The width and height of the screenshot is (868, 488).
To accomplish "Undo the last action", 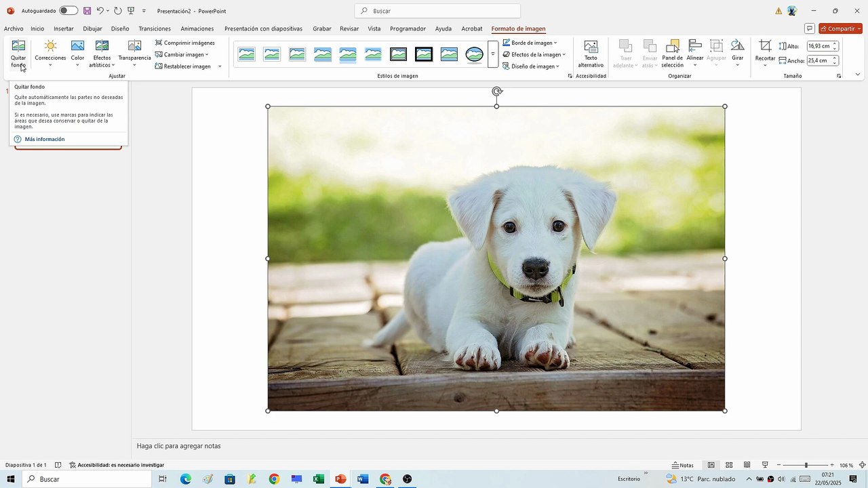I will coord(100,11).
